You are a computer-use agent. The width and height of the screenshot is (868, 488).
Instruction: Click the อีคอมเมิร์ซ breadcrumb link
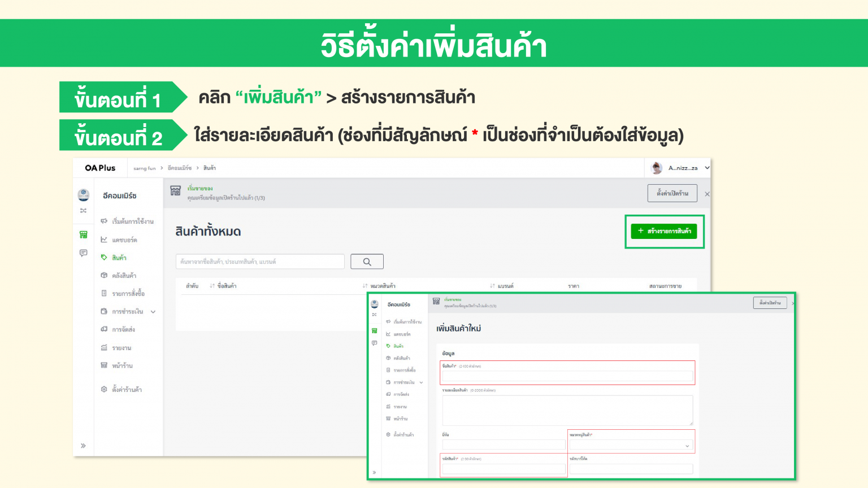coord(179,168)
